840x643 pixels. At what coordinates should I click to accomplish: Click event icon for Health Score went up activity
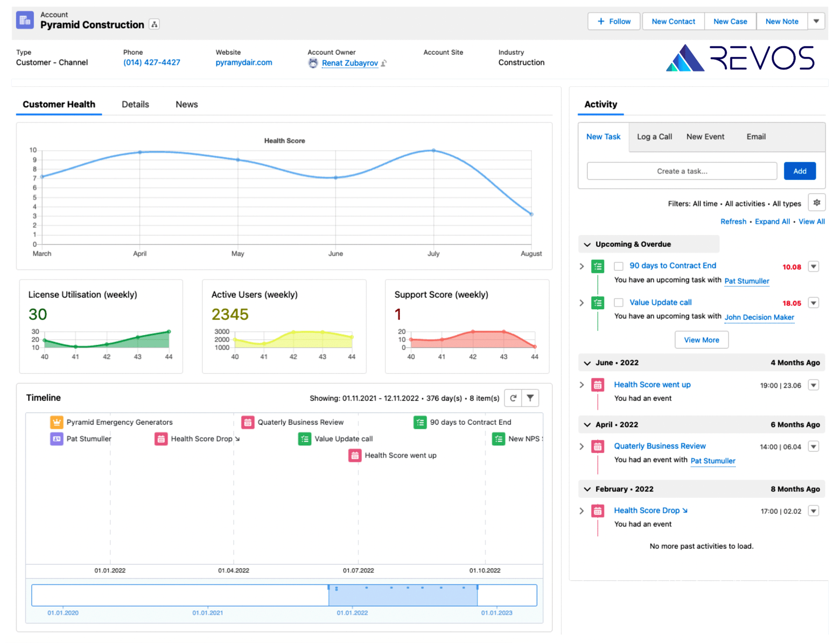pos(598,385)
